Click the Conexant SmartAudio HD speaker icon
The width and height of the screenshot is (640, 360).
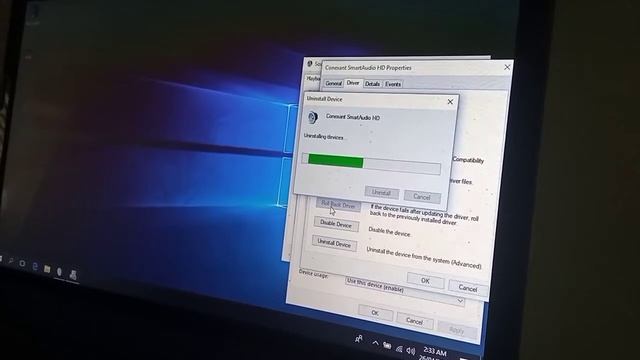point(312,118)
